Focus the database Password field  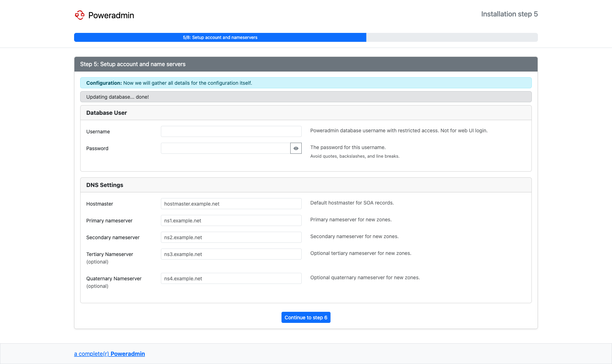pyautogui.click(x=225, y=148)
